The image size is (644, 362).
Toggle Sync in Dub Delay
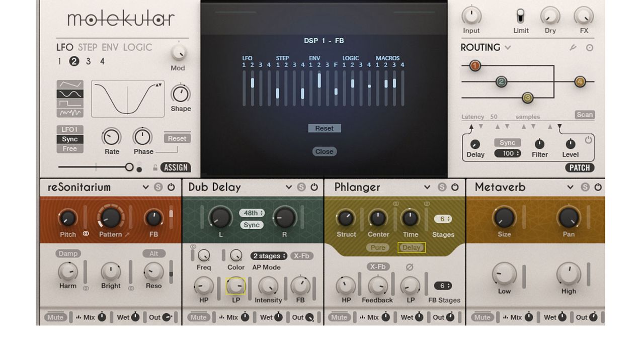click(252, 225)
